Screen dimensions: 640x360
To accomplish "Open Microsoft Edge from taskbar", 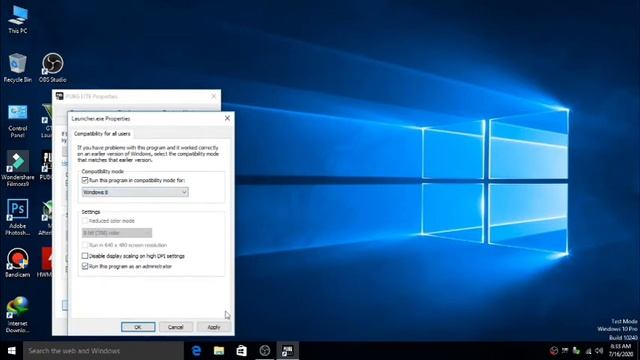I will [196, 351].
